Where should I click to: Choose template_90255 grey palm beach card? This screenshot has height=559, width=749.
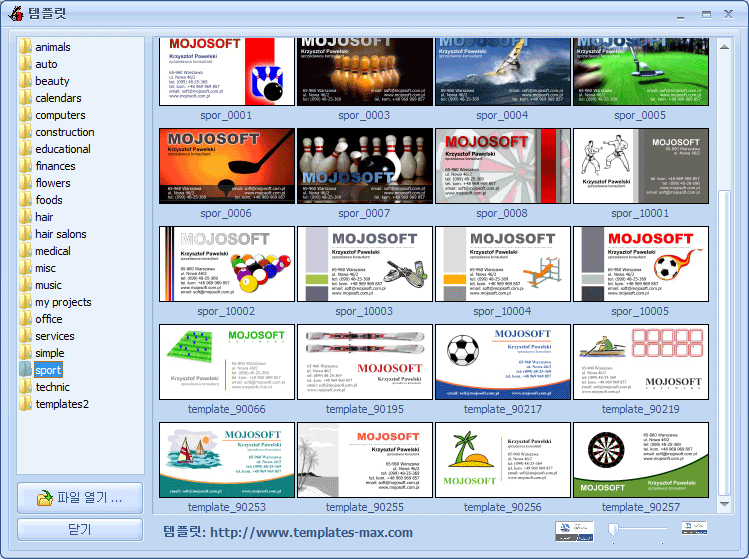364,460
